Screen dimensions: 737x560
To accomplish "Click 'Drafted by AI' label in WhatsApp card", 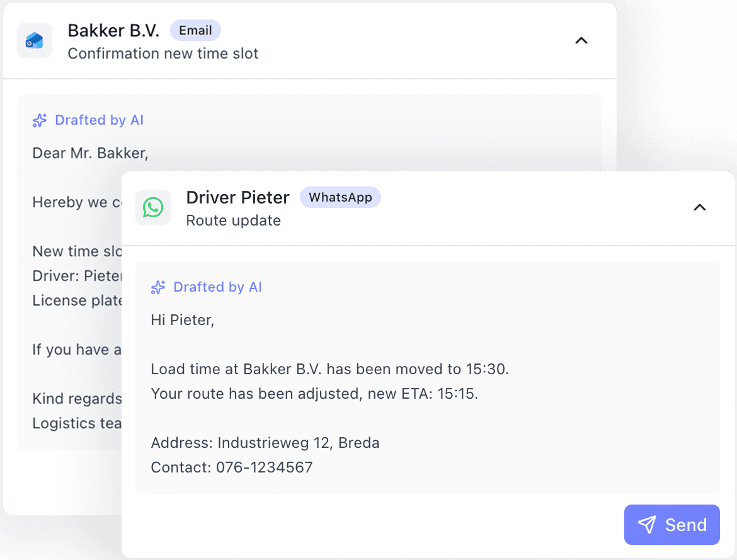I will (217, 287).
